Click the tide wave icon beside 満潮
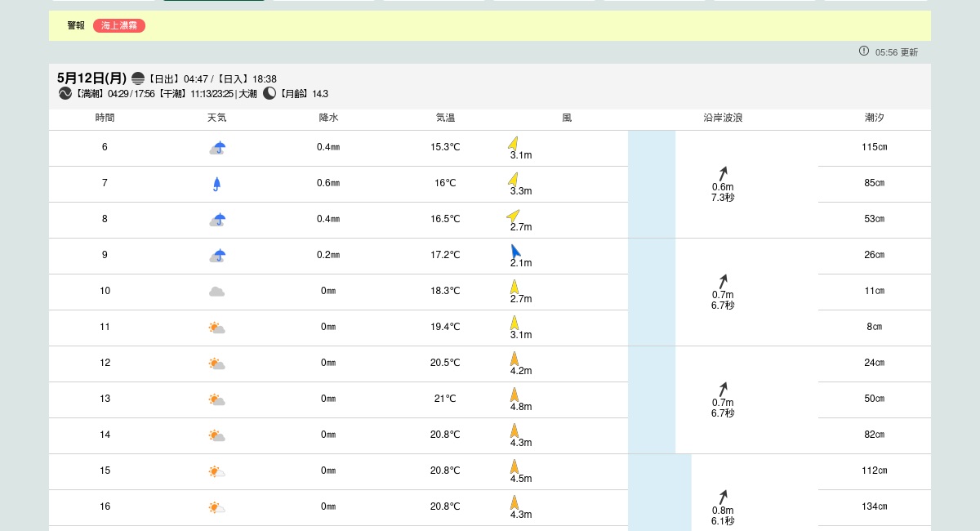 [x=65, y=93]
